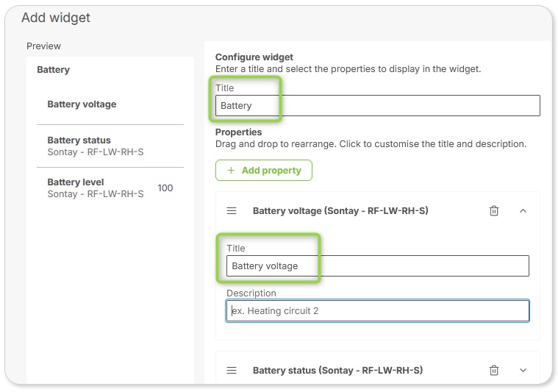Select Battery status (Sontay - RF-LW-RH-S) header
Viewport: 558px width, 392px height.
coord(337,370)
